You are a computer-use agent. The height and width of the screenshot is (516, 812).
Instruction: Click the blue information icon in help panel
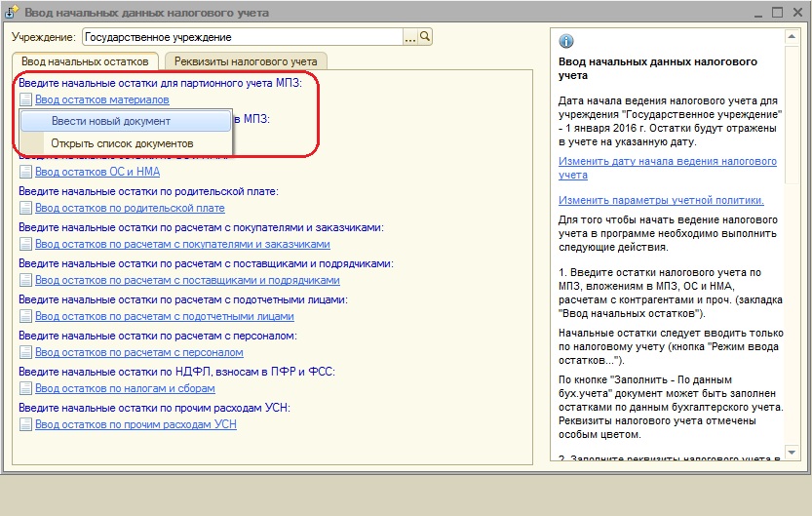(x=566, y=41)
